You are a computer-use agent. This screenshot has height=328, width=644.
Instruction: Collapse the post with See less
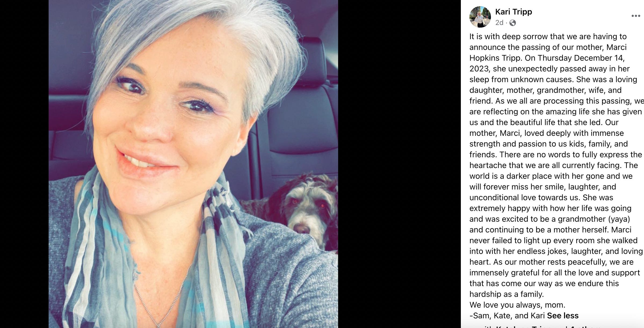(563, 316)
